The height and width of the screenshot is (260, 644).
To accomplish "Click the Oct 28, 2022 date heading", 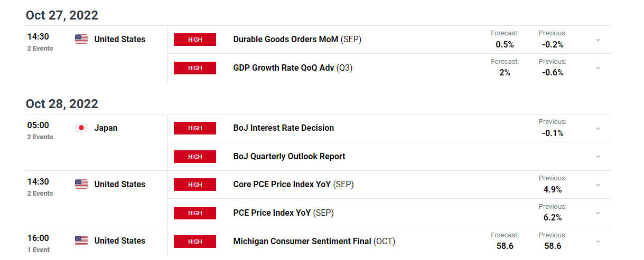I will click(62, 104).
